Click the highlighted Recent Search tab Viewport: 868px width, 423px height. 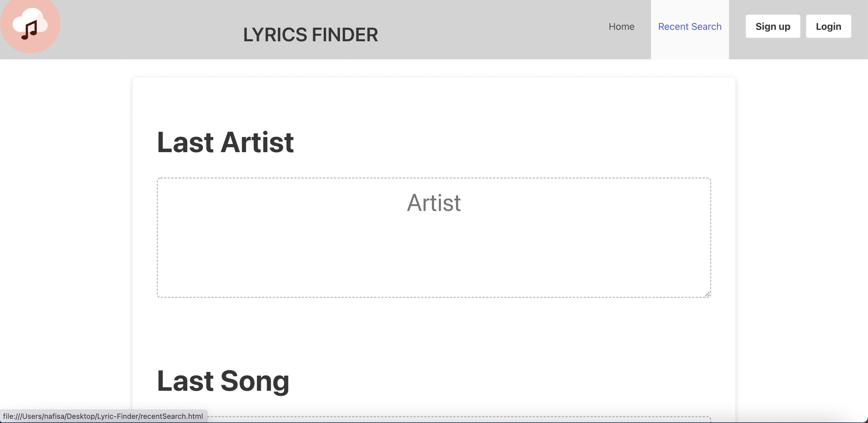[690, 26]
